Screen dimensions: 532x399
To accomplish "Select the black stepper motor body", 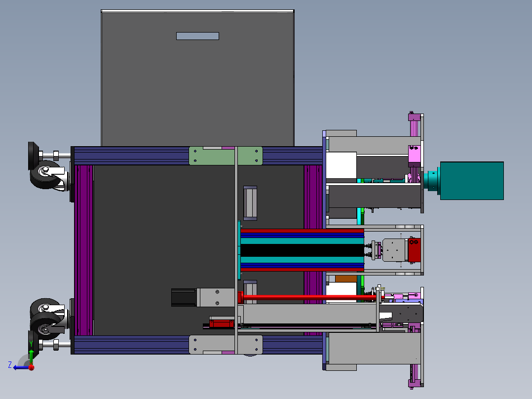I will pyautogui.click(x=184, y=297).
